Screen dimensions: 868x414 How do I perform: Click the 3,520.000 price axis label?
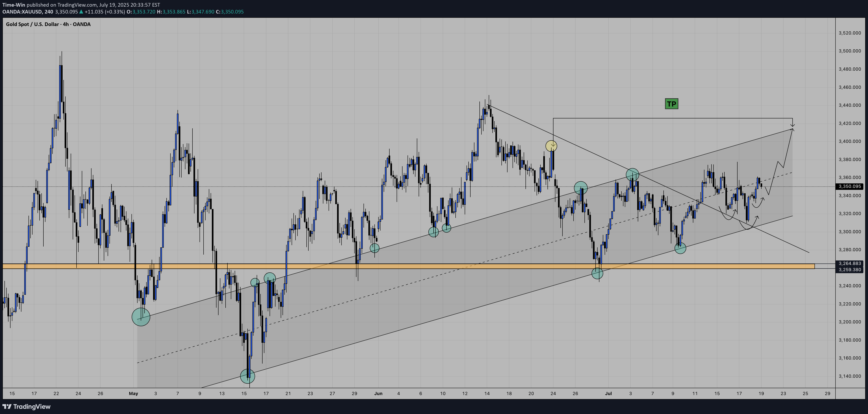849,33
